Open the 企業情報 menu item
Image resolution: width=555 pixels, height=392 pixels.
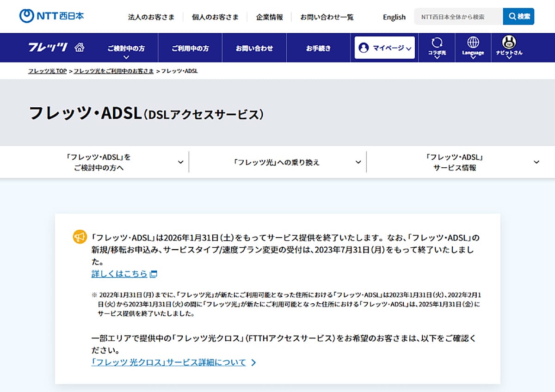point(270,16)
